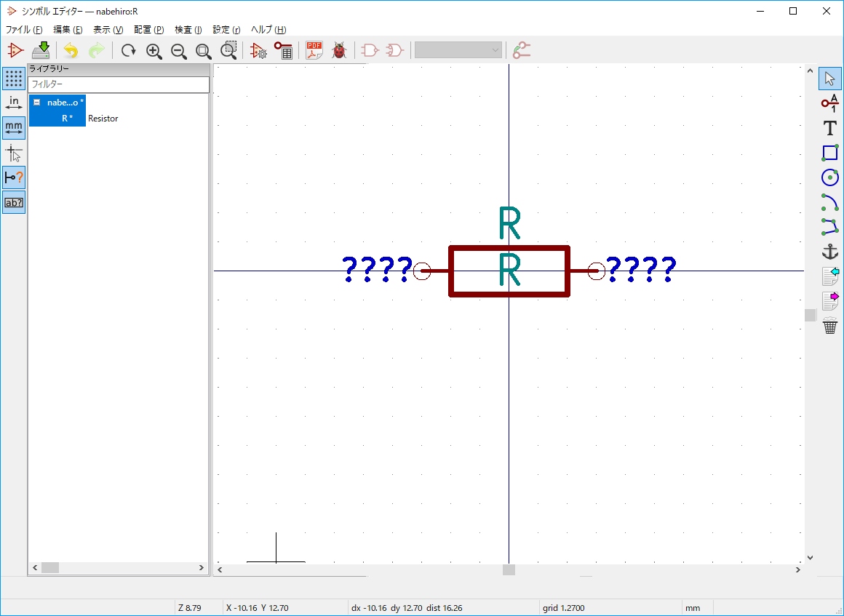Activate the delete trash tool
Viewport: 844px width, 616px height.
(830, 326)
